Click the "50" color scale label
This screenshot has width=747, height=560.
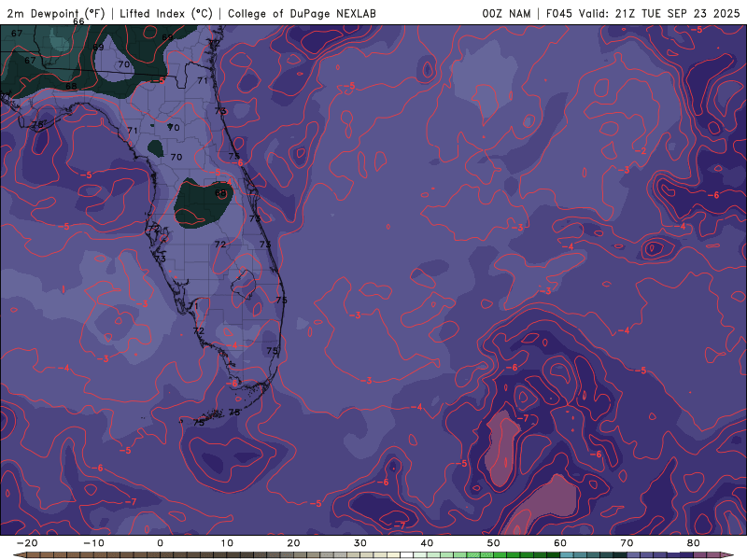(x=494, y=543)
